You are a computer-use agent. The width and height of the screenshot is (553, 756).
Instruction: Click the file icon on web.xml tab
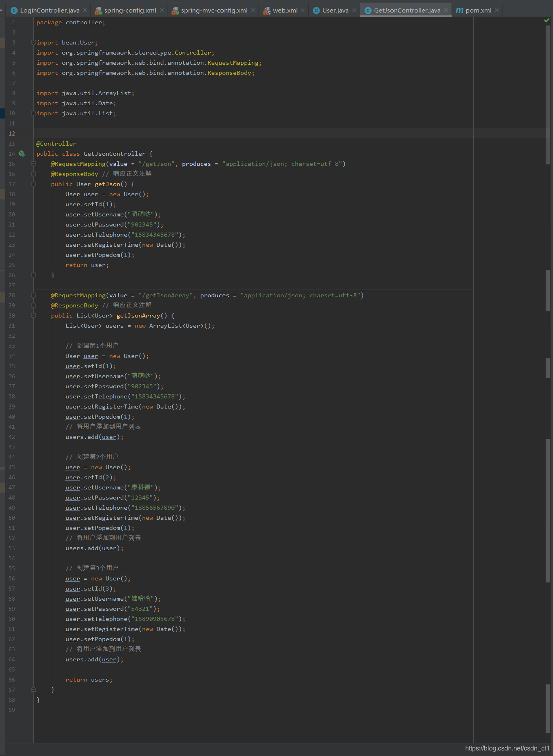[267, 11]
